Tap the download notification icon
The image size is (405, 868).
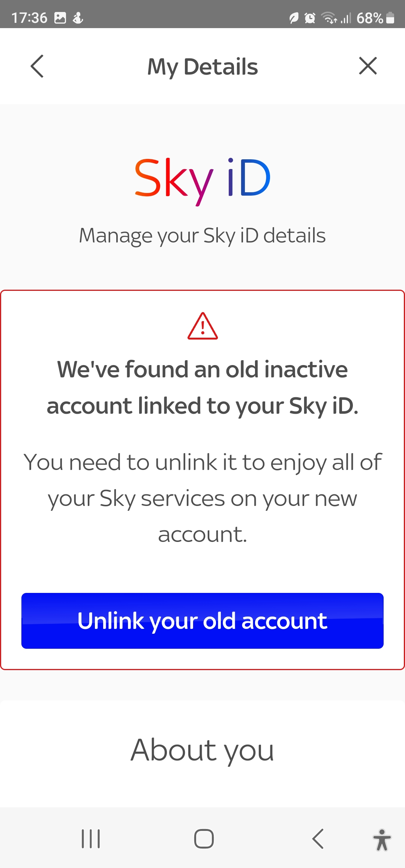tap(78, 17)
